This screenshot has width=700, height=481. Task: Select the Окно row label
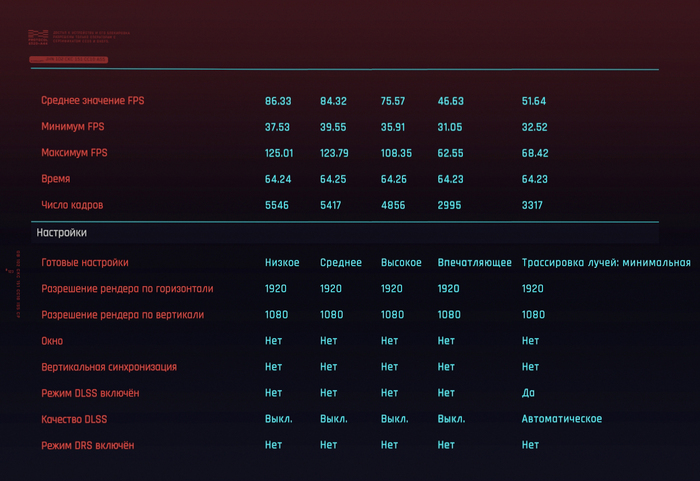pyautogui.click(x=52, y=341)
